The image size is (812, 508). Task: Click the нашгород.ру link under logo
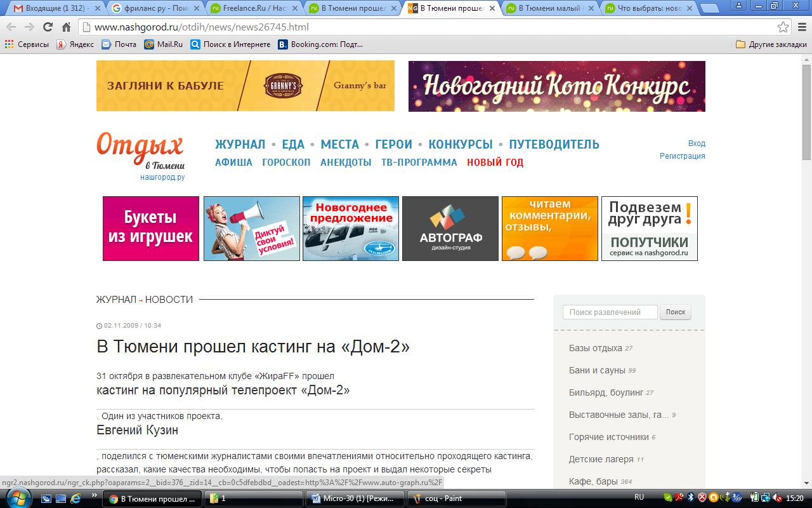pyautogui.click(x=162, y=177)
